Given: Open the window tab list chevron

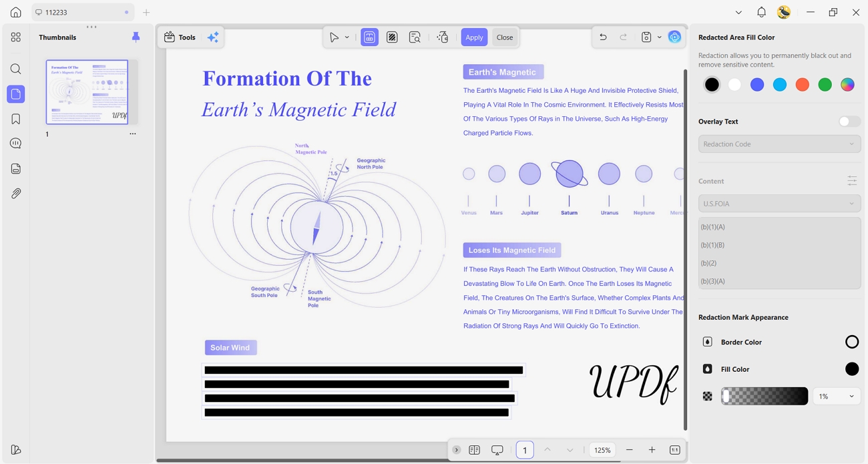Looking at the screenshot, I should (x=738, y=12).
